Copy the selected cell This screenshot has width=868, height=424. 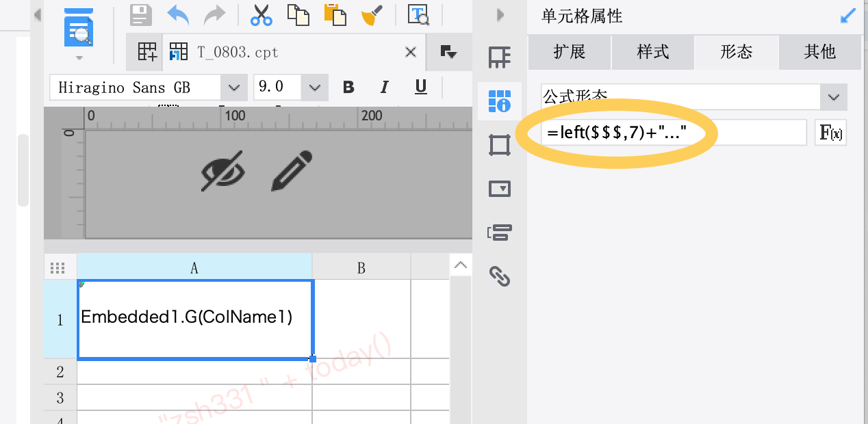(298, 14)
